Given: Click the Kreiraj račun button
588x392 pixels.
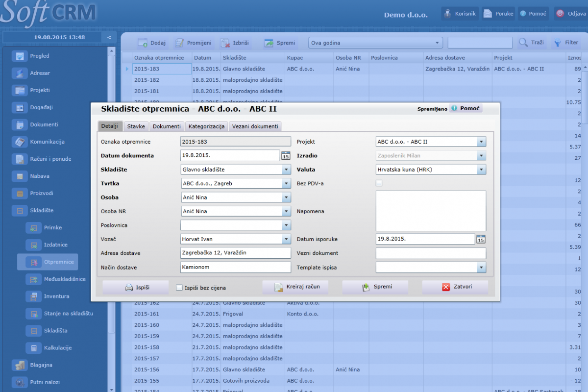Looking at the screenshot, I should [295, 287].
